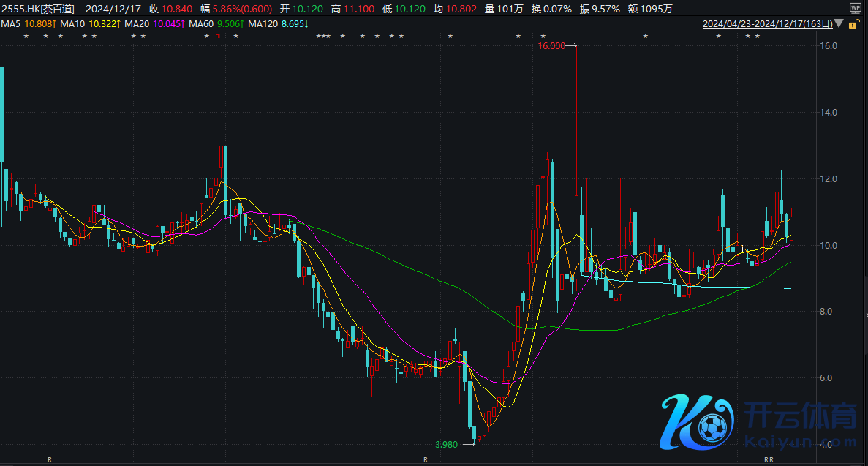Click the 2555.HK stock name label

(x=37, y=9)
